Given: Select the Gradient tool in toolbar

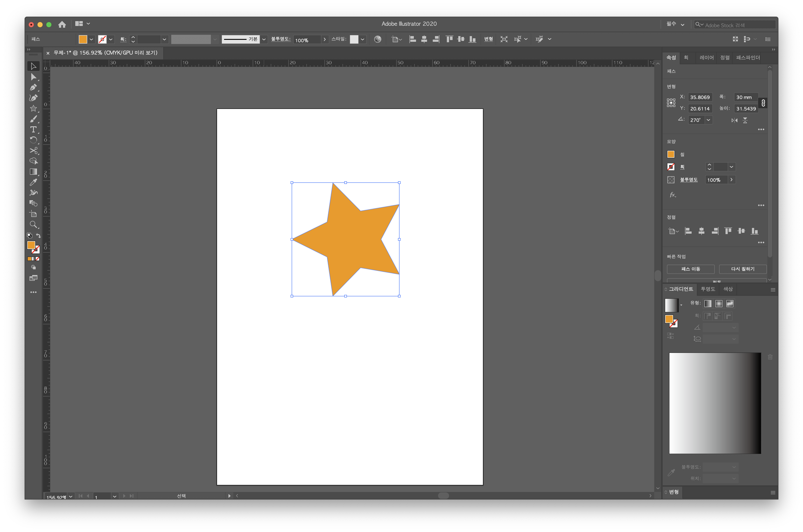Looking at the screenshot, I should pyautogui.click(x=33, y=172).
